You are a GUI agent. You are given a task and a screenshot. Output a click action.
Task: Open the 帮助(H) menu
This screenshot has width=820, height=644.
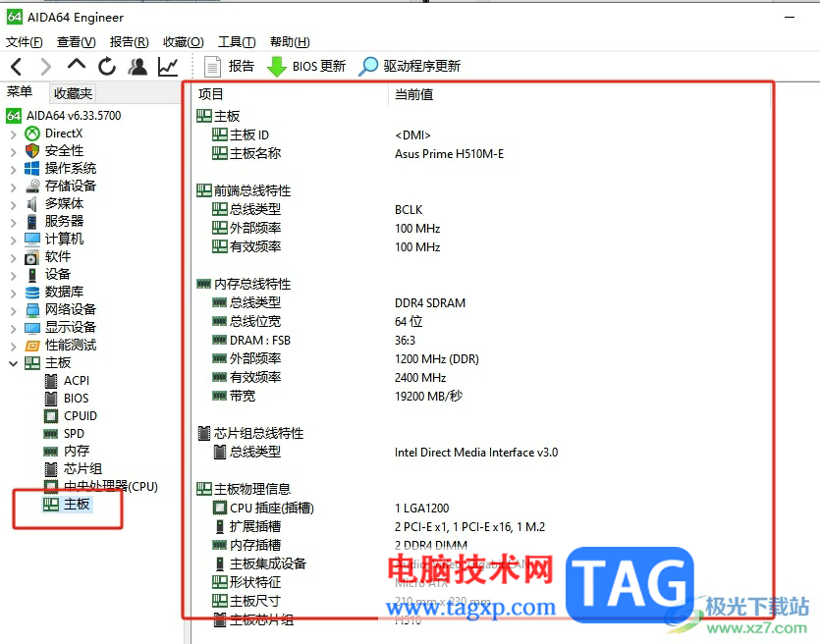pos(290,42)
